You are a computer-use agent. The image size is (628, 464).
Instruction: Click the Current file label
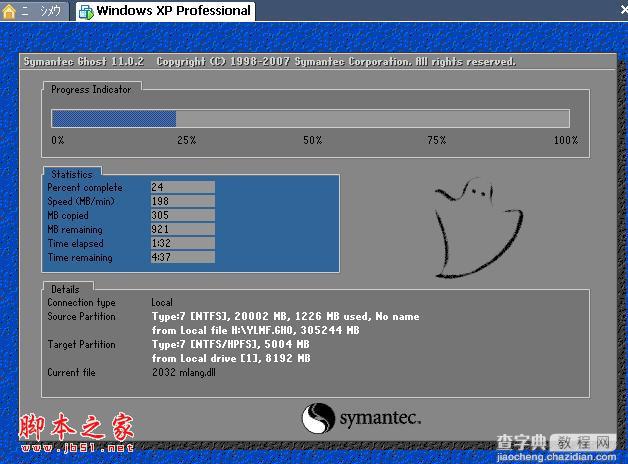[71, 372]
